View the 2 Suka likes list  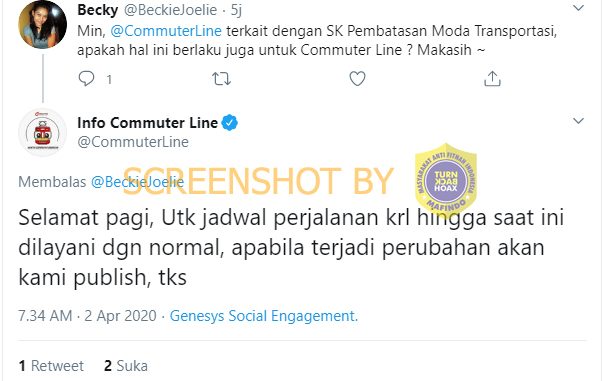[126, 366]
